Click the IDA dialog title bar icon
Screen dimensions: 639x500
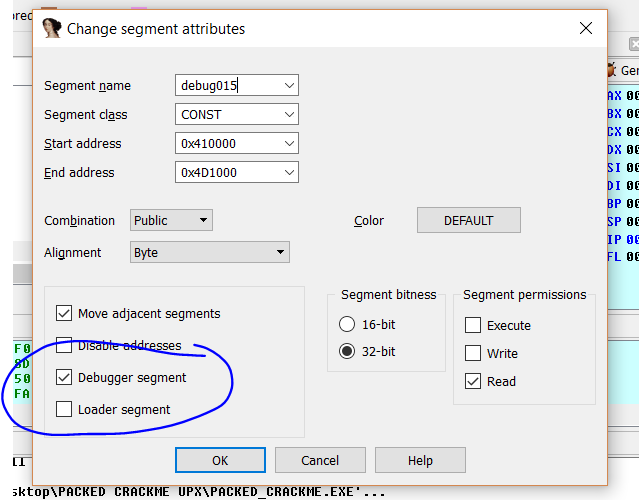pyautogui.click(x=52, y=29)
